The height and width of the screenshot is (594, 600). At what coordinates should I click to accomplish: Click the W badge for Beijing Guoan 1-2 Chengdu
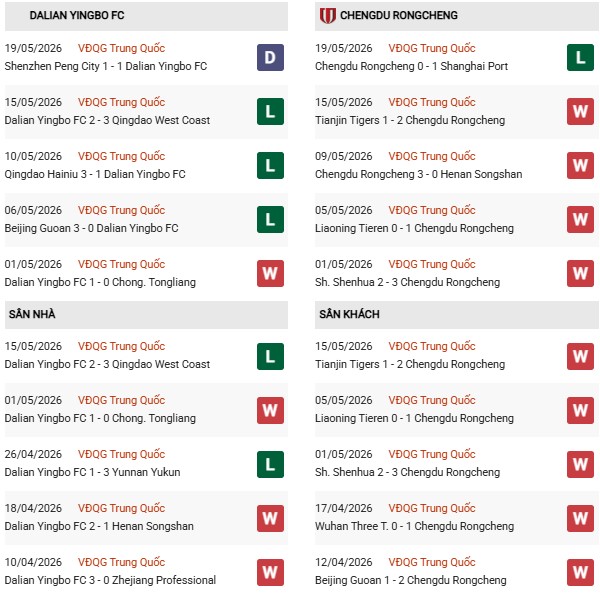(x=580, y=572)
